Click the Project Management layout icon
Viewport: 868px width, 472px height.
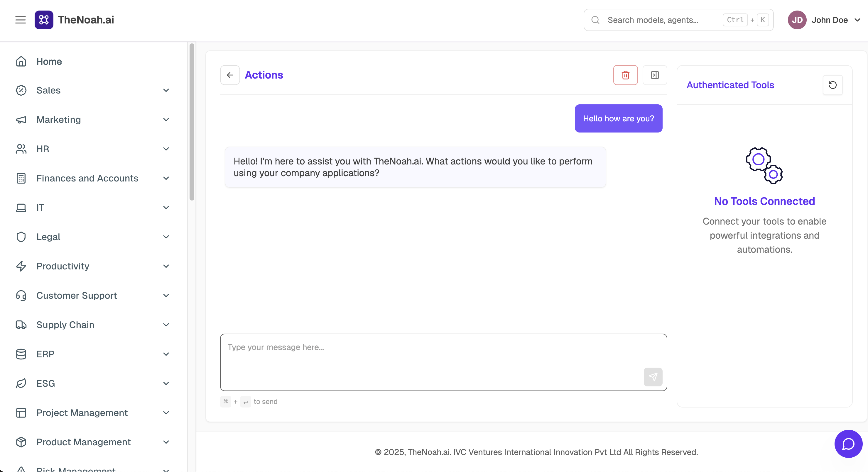click(21, 412)
